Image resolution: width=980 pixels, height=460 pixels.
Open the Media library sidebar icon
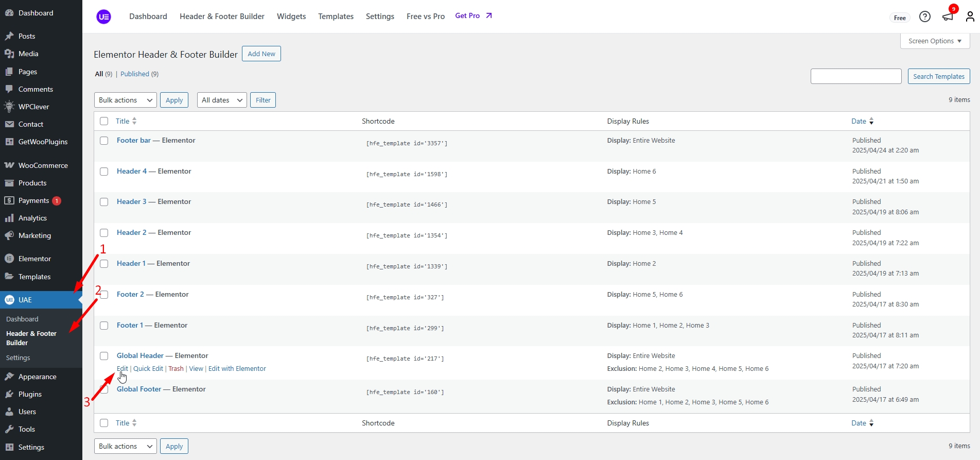tap(9, 54)
